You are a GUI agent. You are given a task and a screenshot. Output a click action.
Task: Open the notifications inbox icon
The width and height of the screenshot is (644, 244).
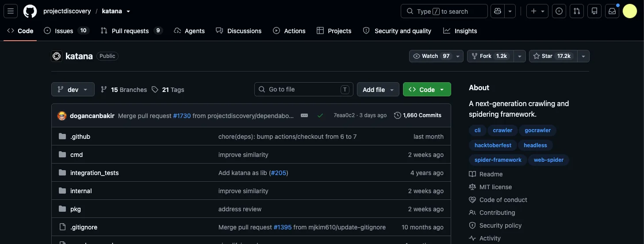pyautogui.click(x=612, y=11)
